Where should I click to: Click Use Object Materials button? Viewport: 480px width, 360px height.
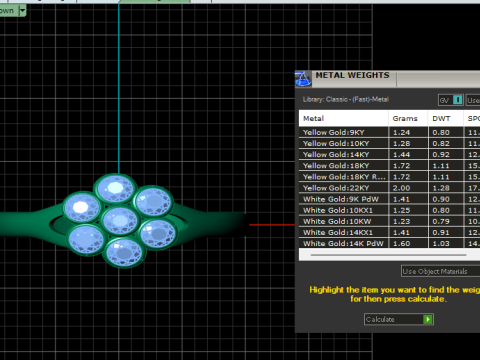click(x=440, y=271)
